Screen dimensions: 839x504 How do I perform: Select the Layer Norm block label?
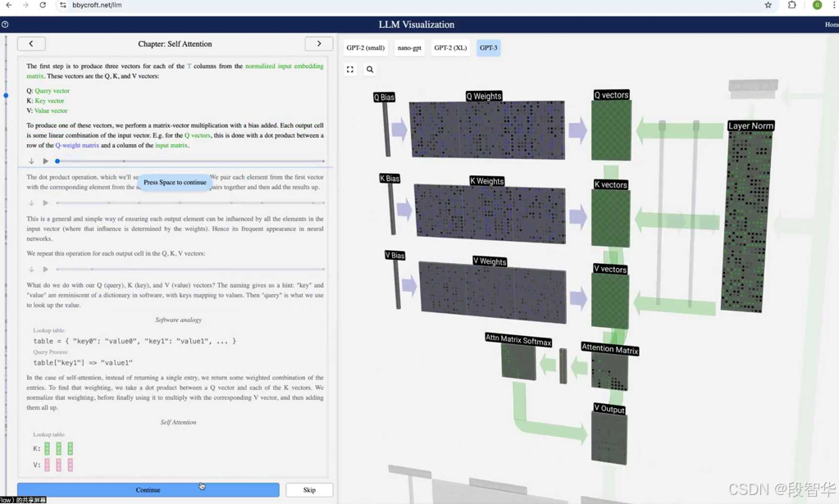(750, 126)
